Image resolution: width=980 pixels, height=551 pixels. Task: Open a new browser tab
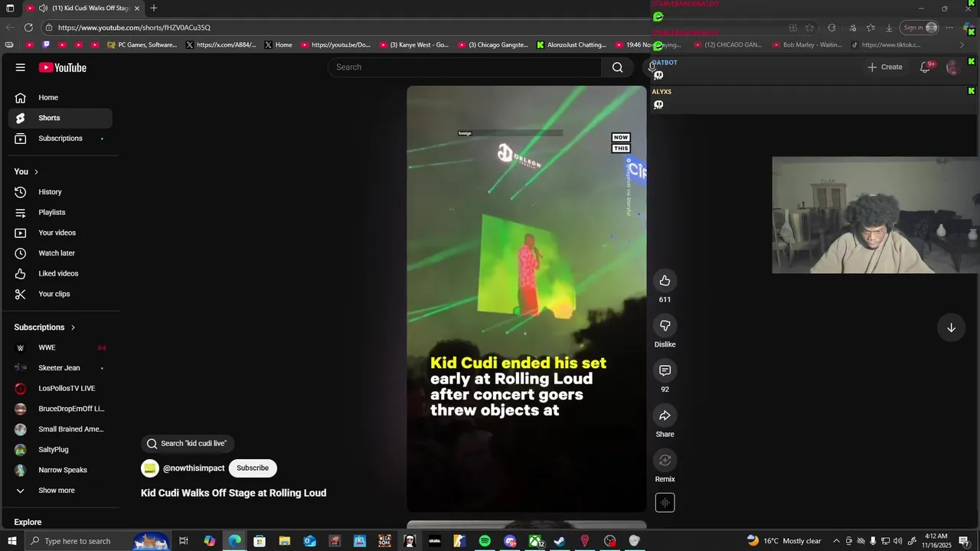[154, 8]
